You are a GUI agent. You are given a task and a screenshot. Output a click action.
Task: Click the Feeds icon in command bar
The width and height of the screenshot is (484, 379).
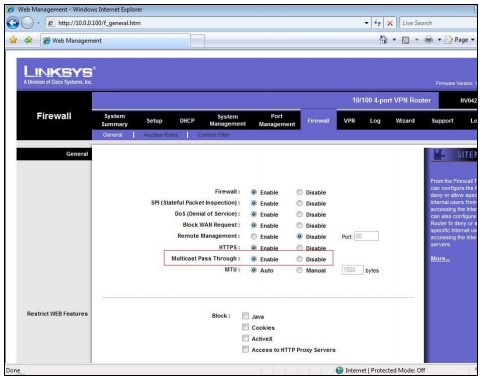(405, 40)
